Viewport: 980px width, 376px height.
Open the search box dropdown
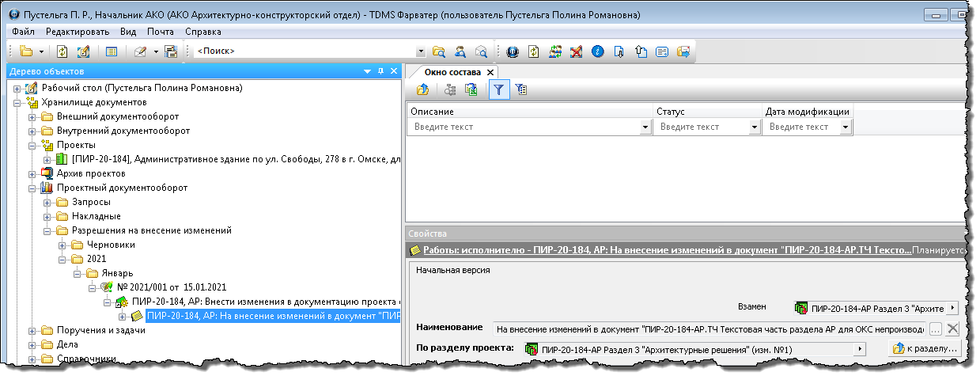pyautogui.click(x=421, y=51)
